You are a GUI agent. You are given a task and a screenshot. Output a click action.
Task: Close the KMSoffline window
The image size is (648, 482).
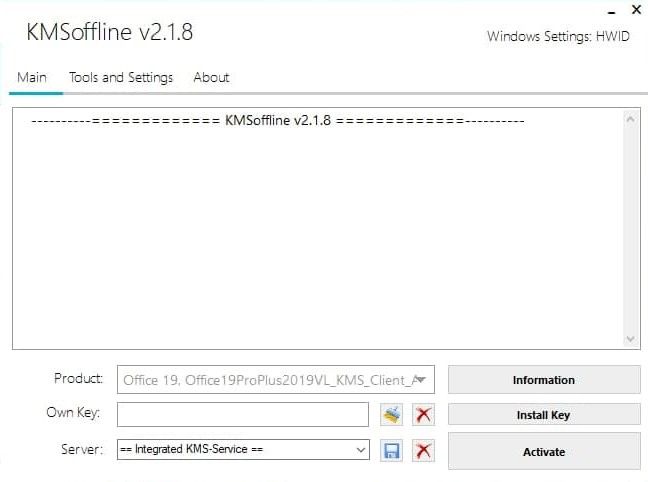click(x=636, y=9)
